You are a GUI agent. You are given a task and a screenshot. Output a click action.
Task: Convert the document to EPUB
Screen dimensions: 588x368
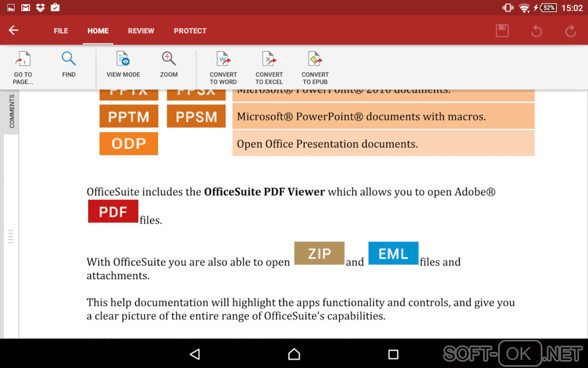coord(315,68)
